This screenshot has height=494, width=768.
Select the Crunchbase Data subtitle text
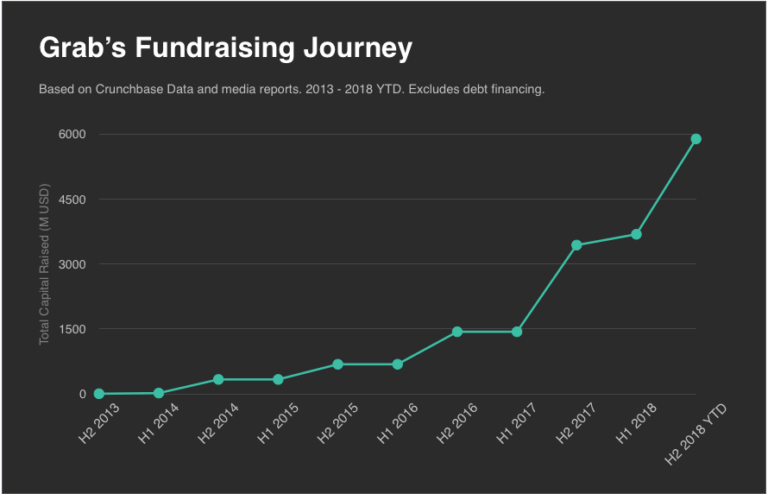[291, 90]
